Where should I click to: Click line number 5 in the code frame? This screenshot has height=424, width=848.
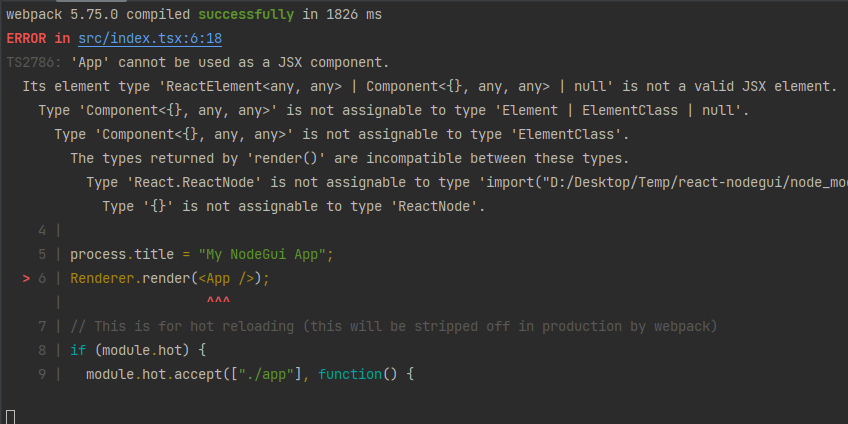pos(42,255)
